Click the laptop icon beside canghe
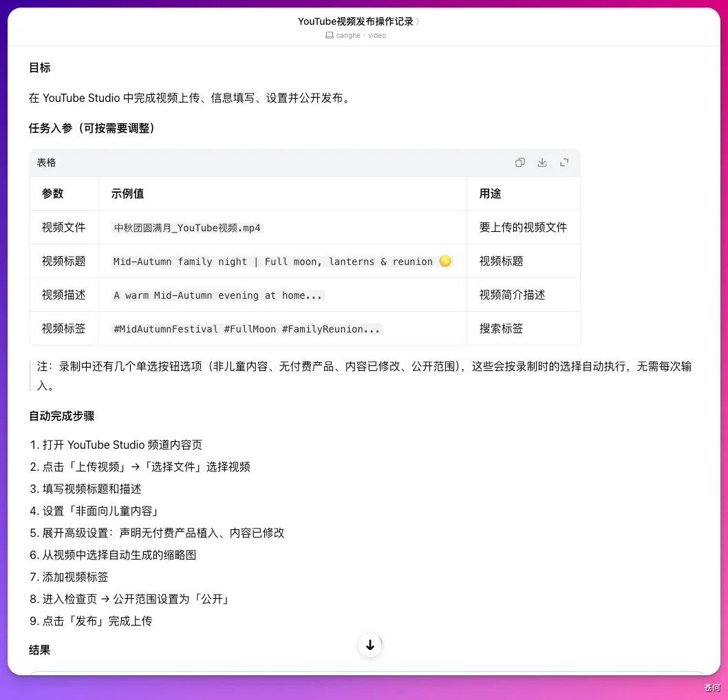The height and width of the screenshot is (700, 728). coord(329,35)
